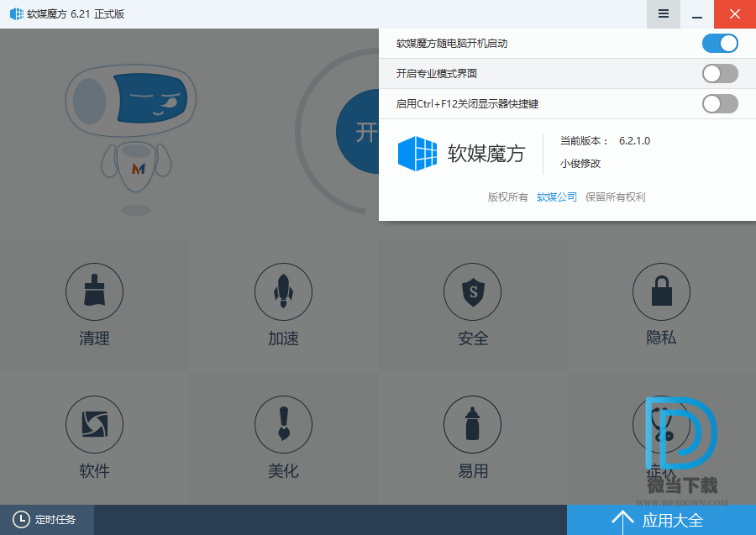Click the 美化 label text
Screen dimensions: 756x535
coord(284,471)
